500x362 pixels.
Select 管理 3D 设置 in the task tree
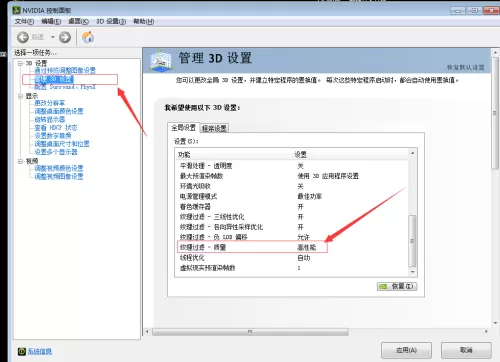(54, 79)
